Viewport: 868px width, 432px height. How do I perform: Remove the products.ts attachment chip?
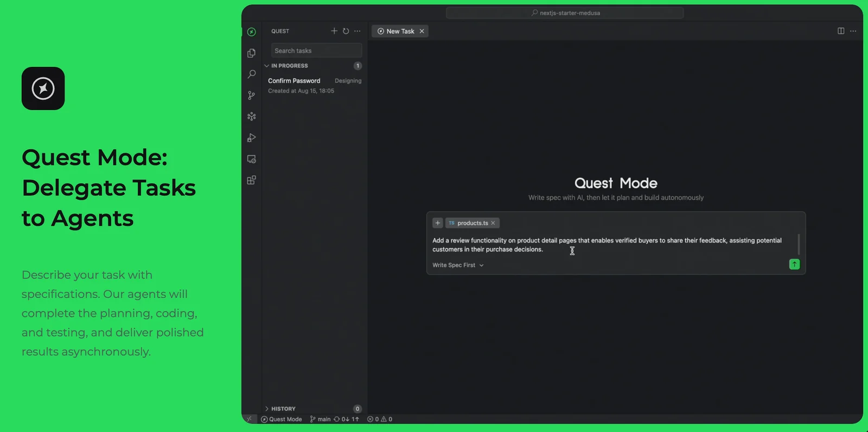[x=493, y=223]
